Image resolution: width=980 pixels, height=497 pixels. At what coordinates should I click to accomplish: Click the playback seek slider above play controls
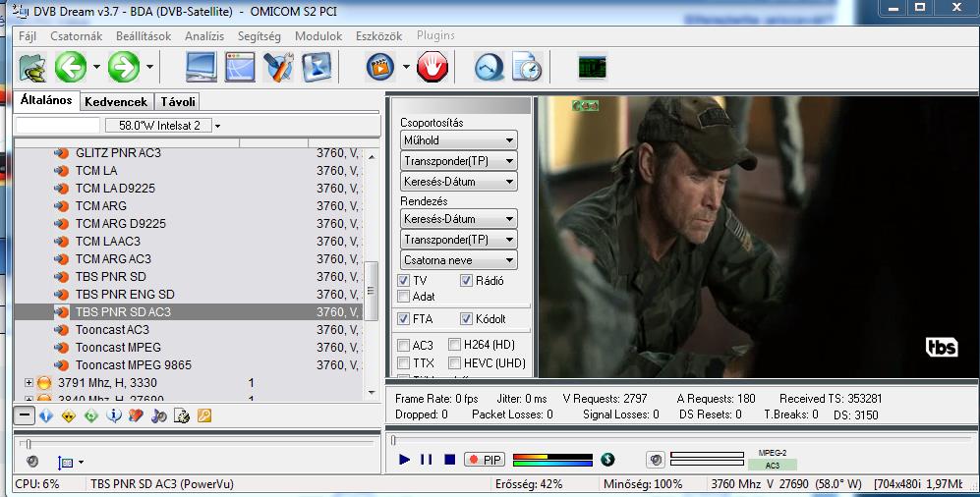coord(681,440)
